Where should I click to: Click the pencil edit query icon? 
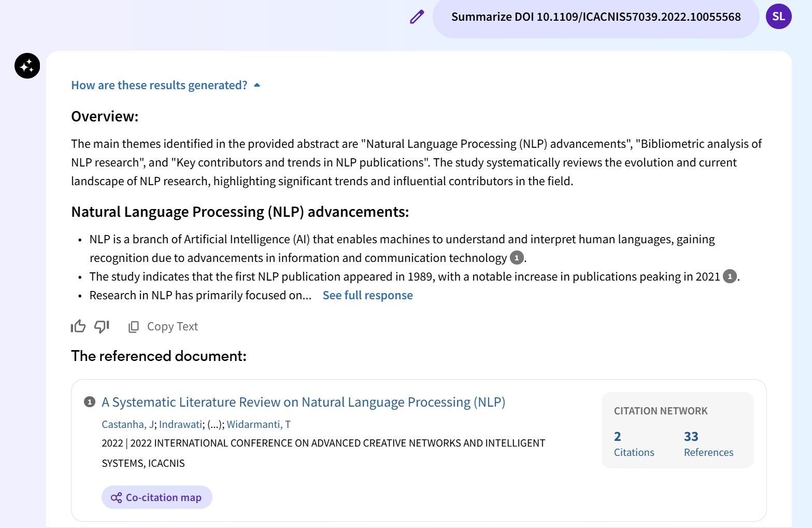click(x=417, y=17)
